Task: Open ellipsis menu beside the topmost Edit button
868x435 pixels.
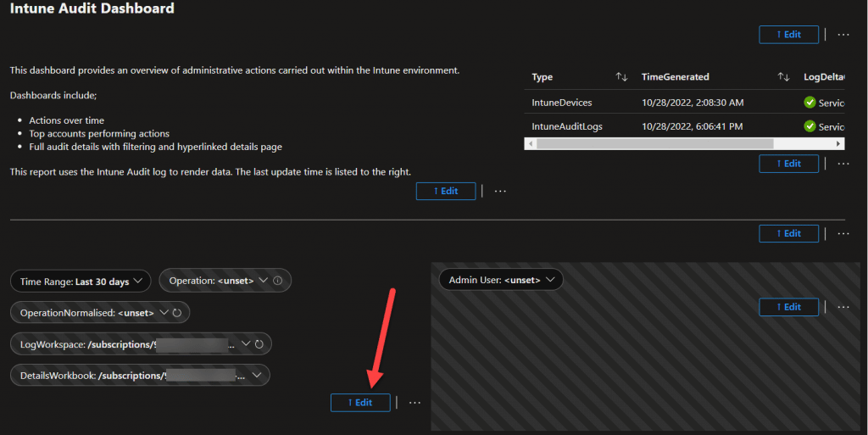Action: [x=843, y=34]
